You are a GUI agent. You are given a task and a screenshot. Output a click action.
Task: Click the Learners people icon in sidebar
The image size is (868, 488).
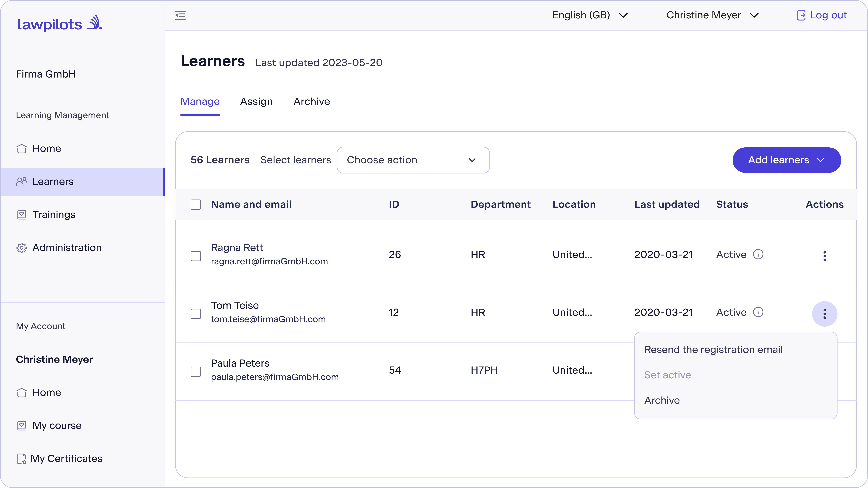point(22,182)
